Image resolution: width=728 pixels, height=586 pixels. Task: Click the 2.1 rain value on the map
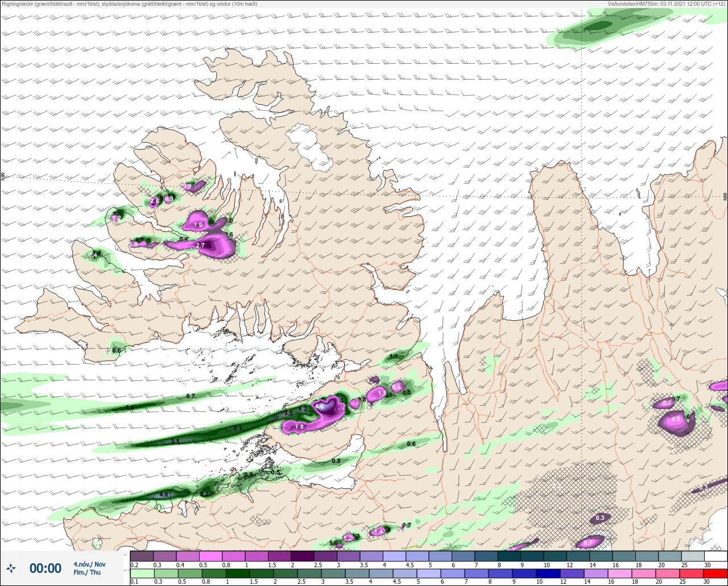238,428
